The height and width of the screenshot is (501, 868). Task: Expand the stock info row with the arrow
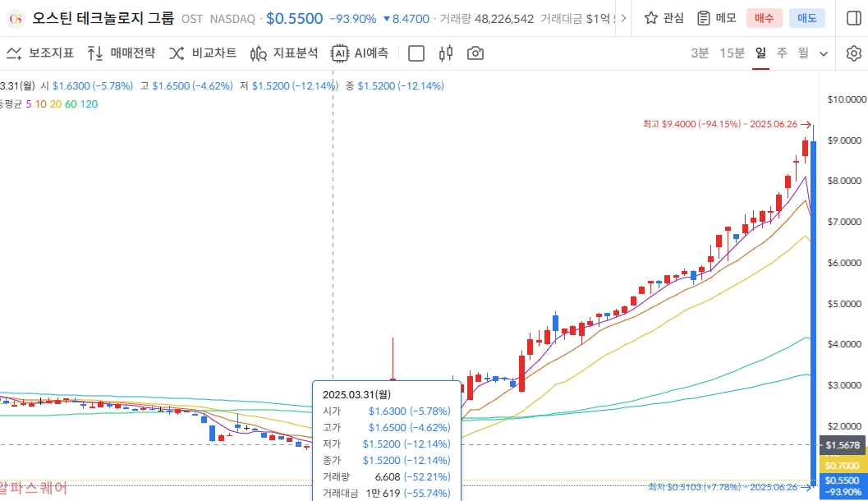[x=622, y=18]
